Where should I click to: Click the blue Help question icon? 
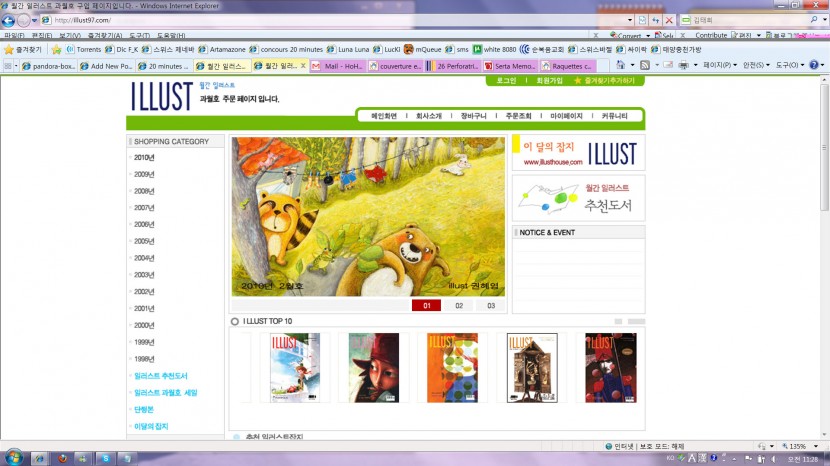(814, 65)
